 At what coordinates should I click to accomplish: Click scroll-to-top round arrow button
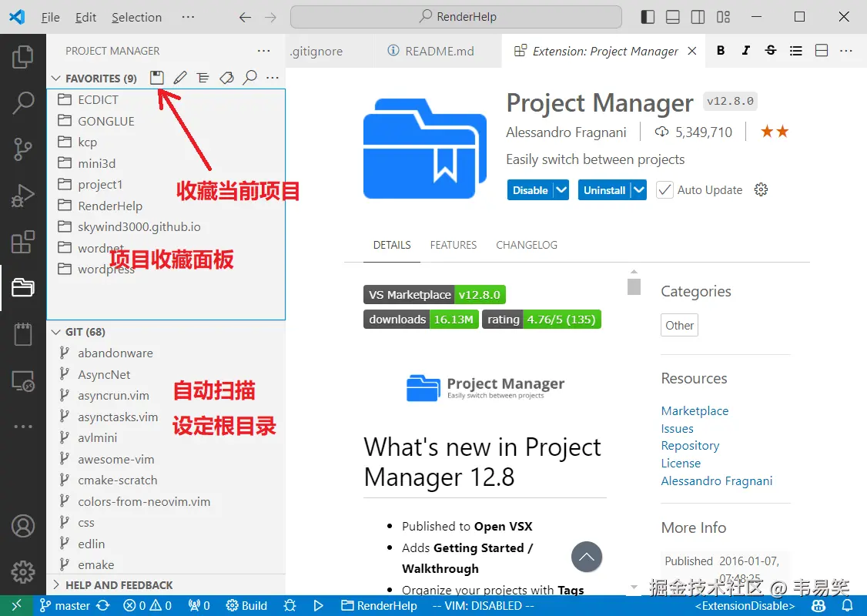click(x=587, y=557)
